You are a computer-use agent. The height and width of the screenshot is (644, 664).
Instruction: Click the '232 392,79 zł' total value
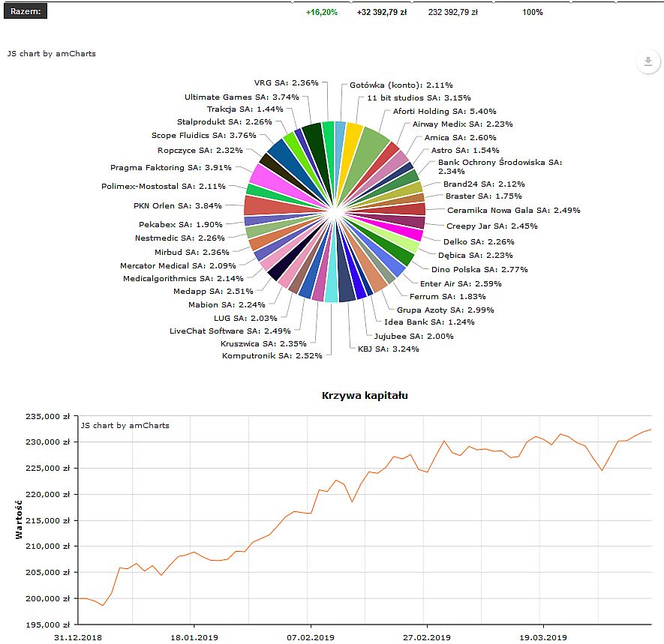pos(453,12)
